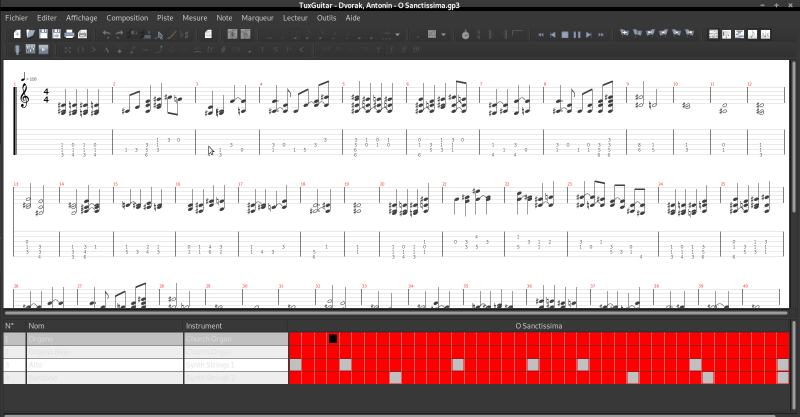
Task: Click the New file icon
Action: [x=18, y=34]
